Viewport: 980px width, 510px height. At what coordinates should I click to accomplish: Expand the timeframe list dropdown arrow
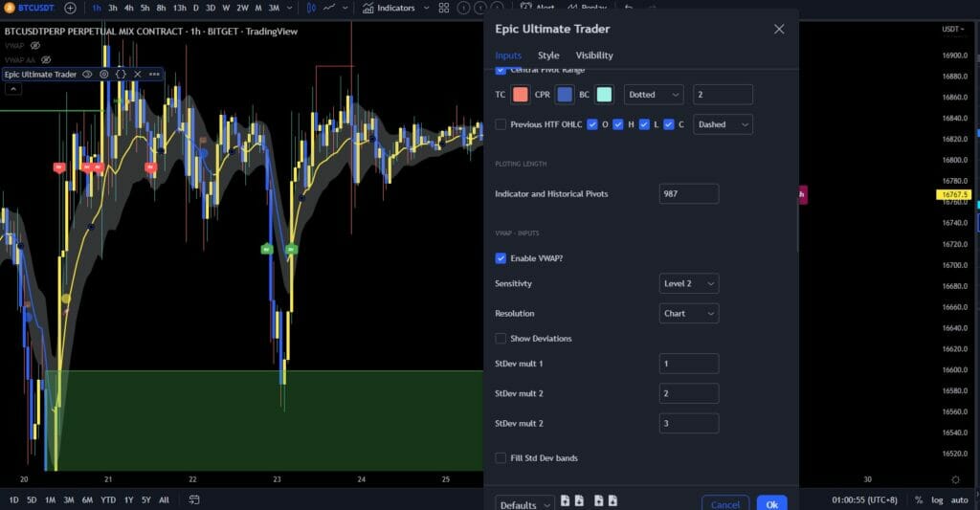pyautogui.click(x=289, y=8)
